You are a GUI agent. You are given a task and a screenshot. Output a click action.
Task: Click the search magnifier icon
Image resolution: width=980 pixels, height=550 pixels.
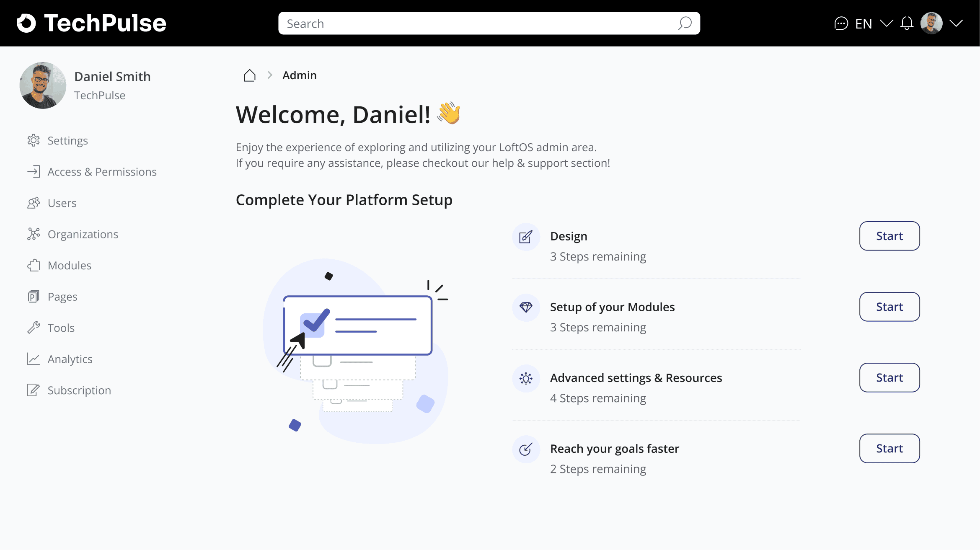[685, 23]
